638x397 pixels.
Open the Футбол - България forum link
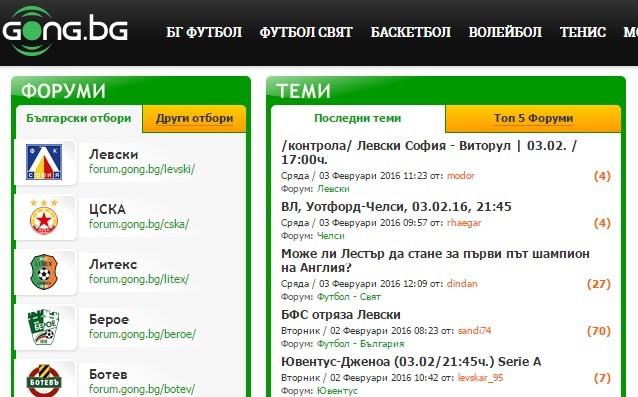(361, 344)
